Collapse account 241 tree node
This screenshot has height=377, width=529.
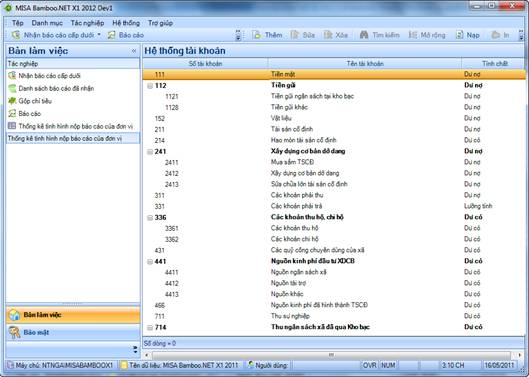[150, 152]
